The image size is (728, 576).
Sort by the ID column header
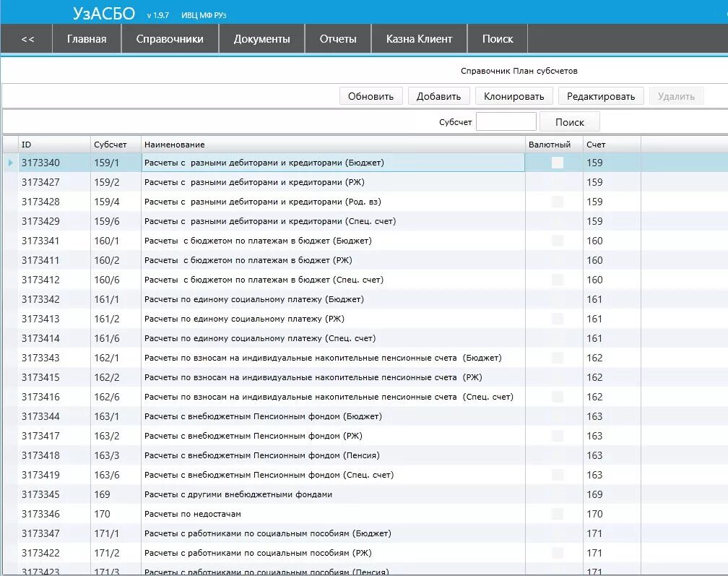(x=54, y=145)
